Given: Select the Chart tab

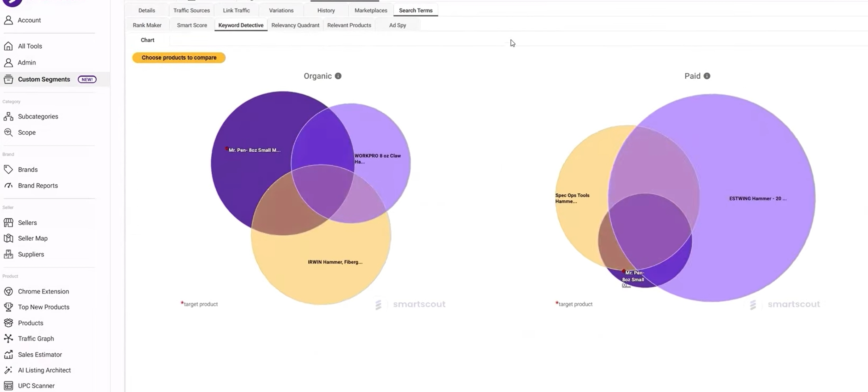Looking at the screenshot, I should [148, 40].
